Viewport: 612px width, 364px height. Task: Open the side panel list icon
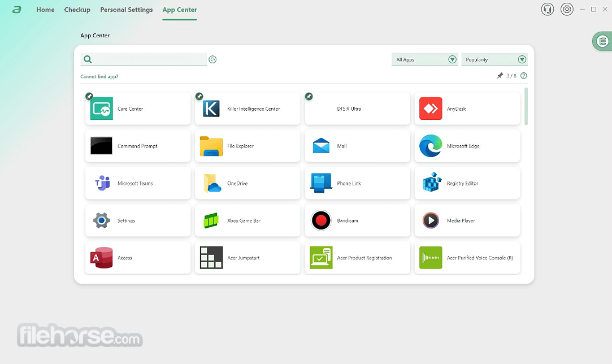(602, 41)
